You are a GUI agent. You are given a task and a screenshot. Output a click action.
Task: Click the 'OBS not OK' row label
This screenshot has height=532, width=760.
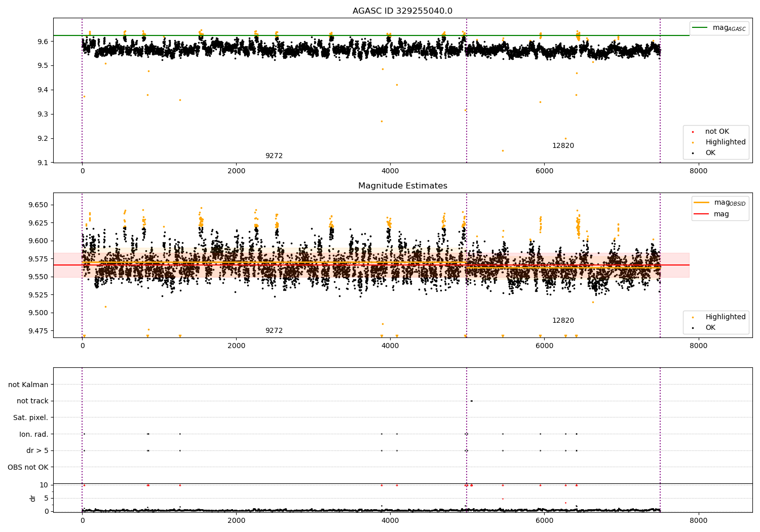coord(28,467)
